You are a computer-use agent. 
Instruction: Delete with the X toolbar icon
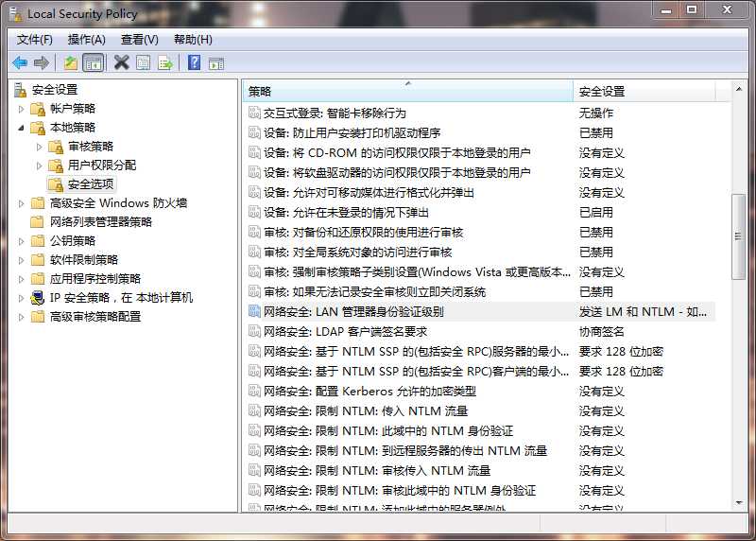[x=122, y=62]
